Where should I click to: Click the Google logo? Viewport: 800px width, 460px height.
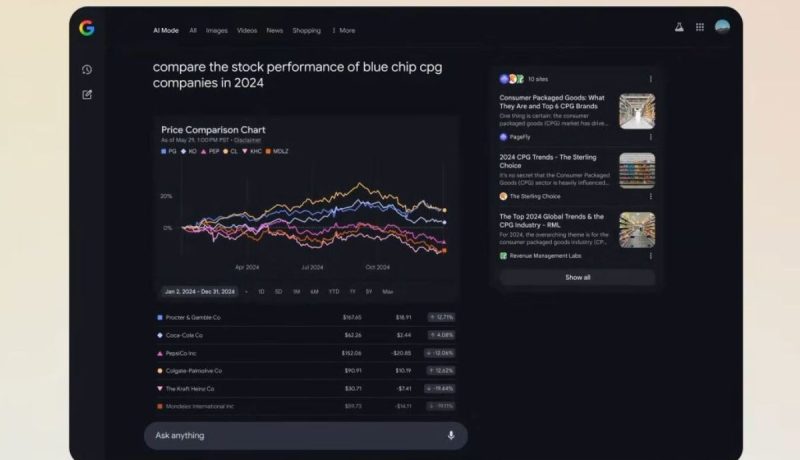(x=87, y=28)
